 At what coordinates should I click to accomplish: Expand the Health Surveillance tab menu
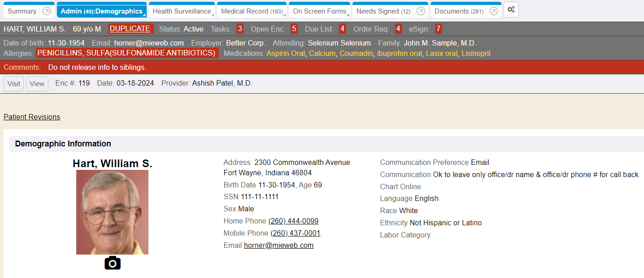[213, 15]
